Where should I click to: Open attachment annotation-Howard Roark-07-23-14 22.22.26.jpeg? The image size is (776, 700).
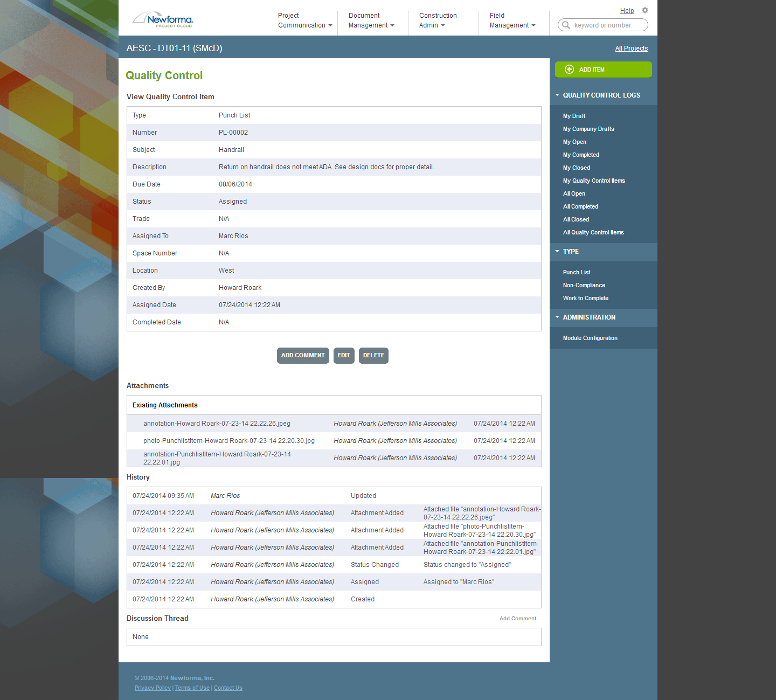[x=217, y=424]
